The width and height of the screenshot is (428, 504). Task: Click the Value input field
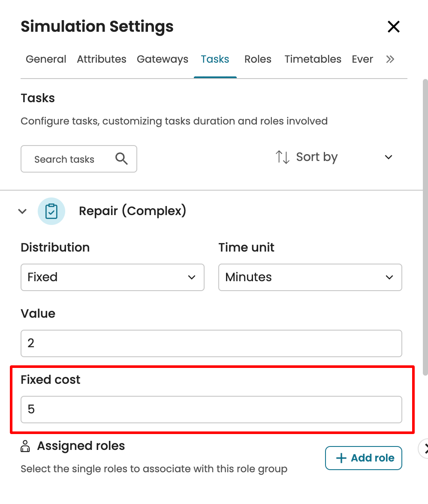[x=211, y=343]
